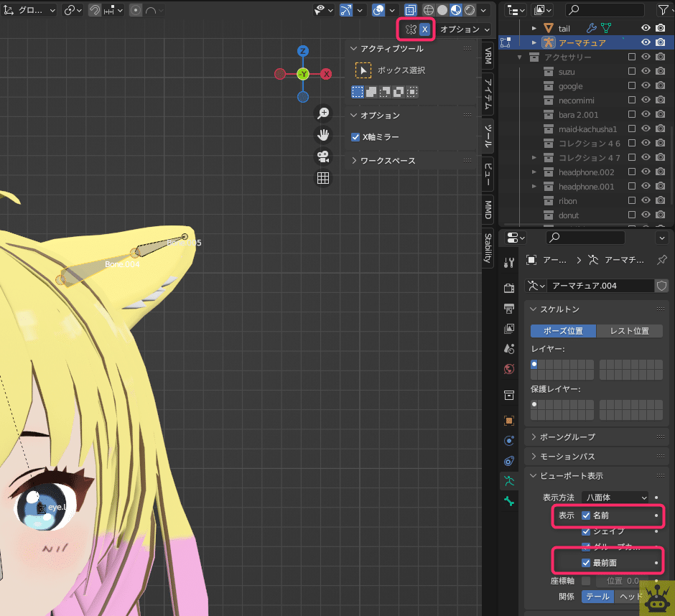Toggle visibility eye of suzu collection
The height and width of the screenshot is (616, 675).
(646, 71)
